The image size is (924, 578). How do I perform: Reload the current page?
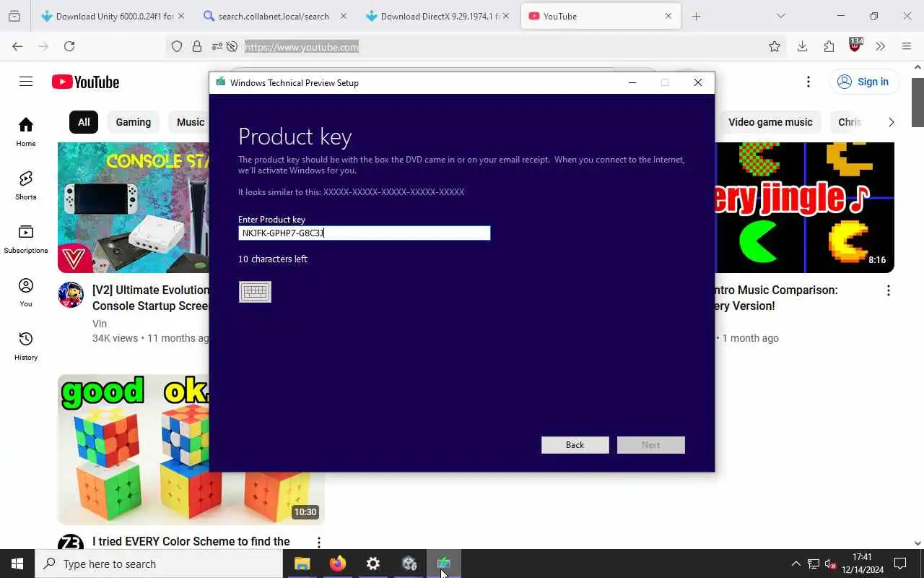pyautogui.click(x=69, y=46)
